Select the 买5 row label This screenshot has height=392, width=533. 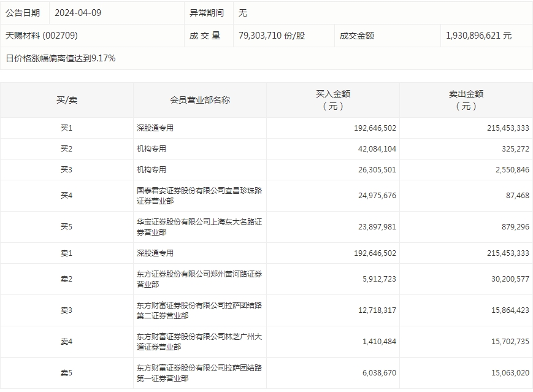coord(67,227)
